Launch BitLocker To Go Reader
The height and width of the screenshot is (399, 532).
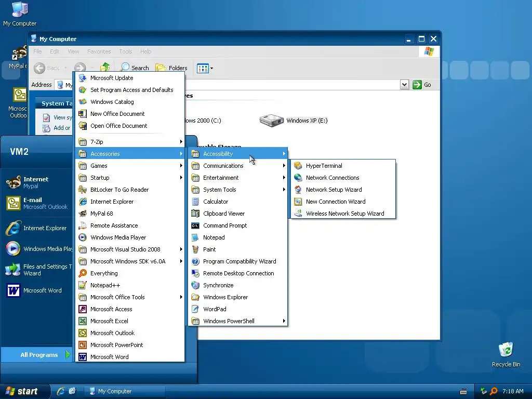point(130,189)
